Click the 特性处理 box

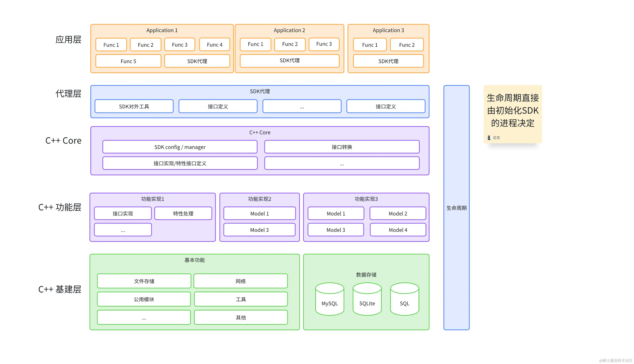click(x=183, y=213)
